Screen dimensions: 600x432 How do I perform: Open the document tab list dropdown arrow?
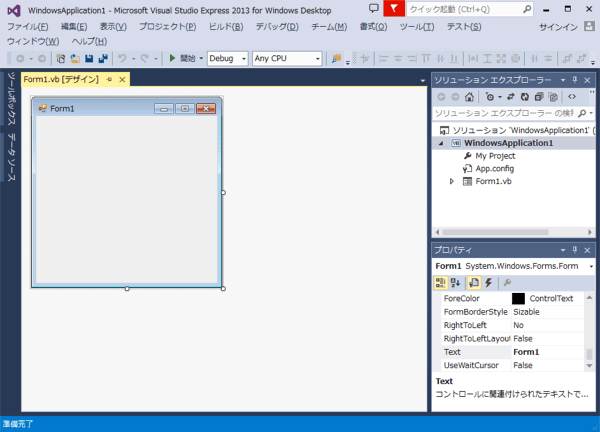[422, 80]
